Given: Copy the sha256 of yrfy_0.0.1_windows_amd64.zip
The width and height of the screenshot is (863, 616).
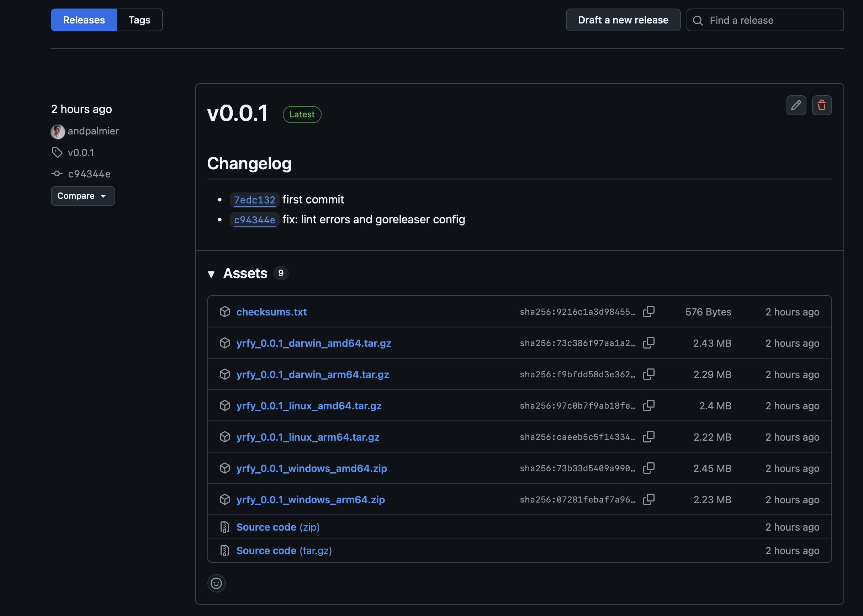Looking at the screenshot, I should [x=648, y=468].
